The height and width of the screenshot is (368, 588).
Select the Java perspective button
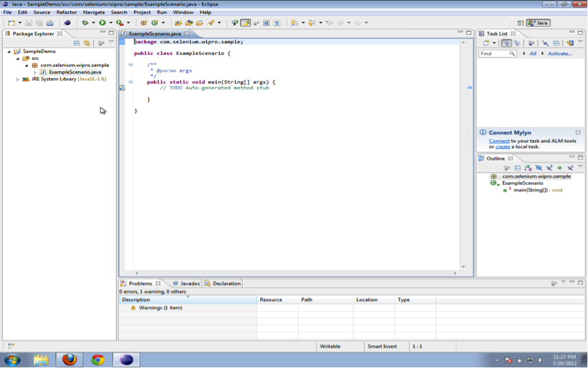click(x=538, y=23)
